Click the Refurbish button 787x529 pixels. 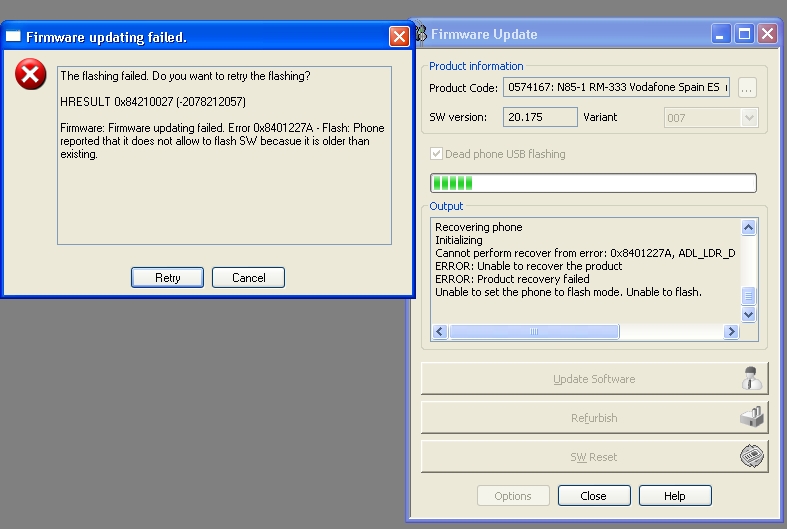click(x=594, y=418)
